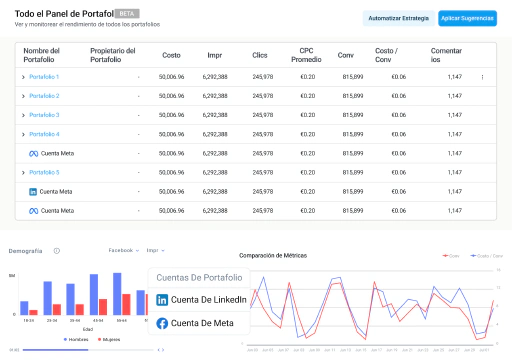Screen dimensions: 512x361
Task: Click the blue Hombres bar for ages 18-24
Action: click(x=24, y=308)
